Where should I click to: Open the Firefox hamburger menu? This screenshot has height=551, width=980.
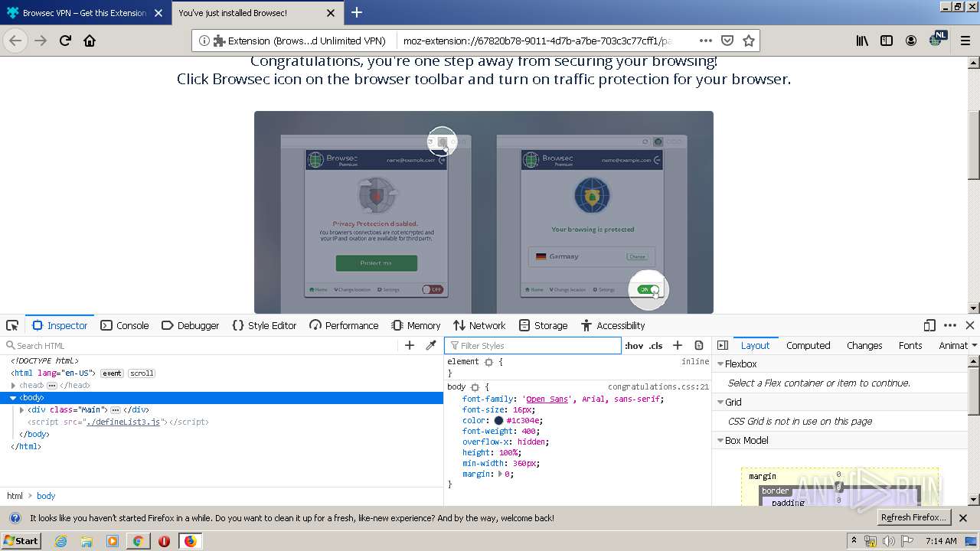click(x=965, y=41)
